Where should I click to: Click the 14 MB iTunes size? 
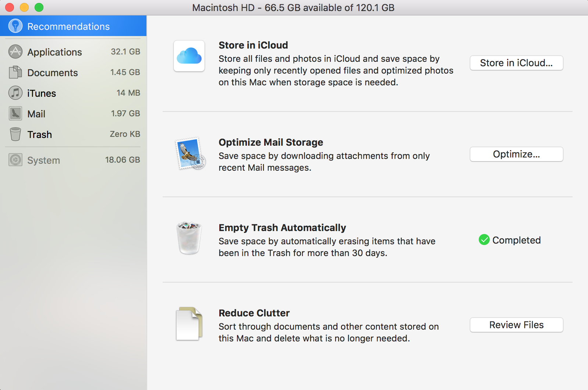point(128,93)
